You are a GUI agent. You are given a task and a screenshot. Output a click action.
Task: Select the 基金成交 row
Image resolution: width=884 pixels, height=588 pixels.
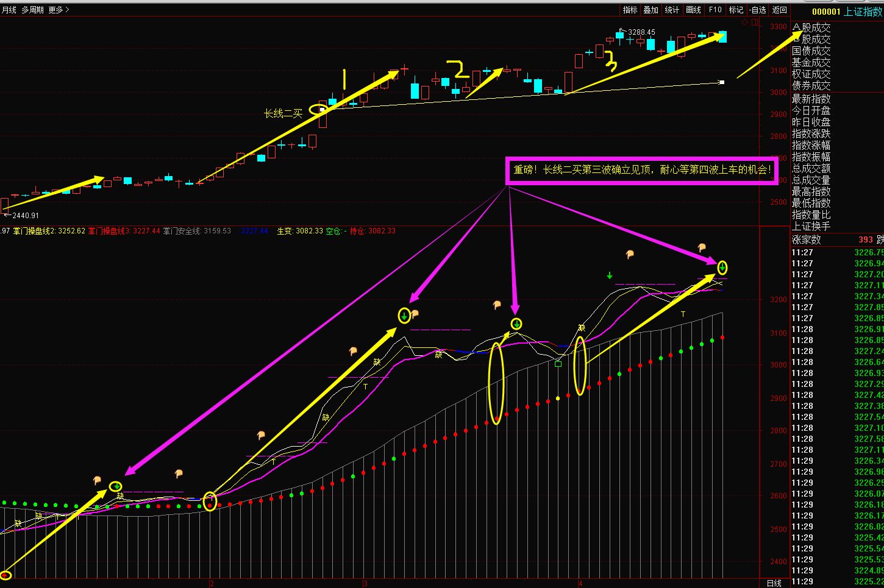tap(811, 62)
